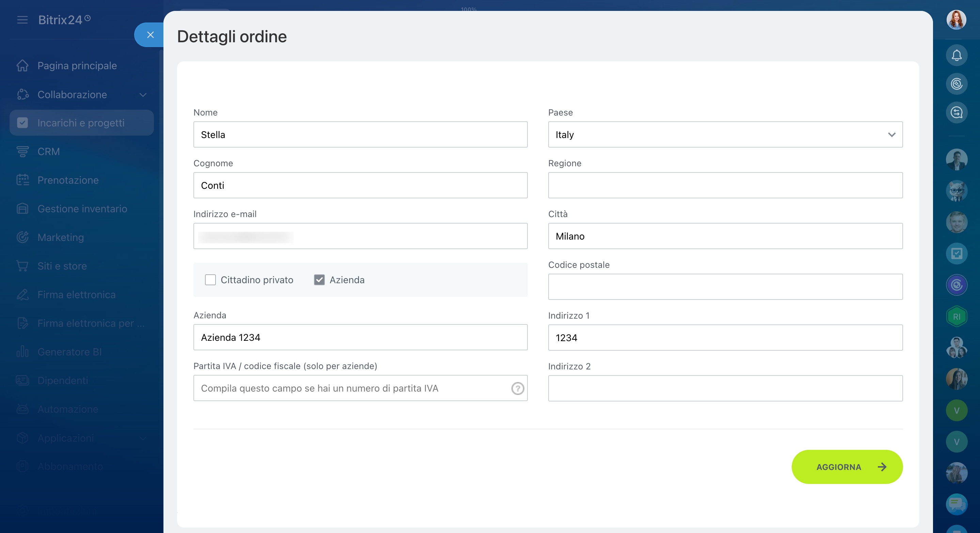Open the user profile avatar at top right
980x533 pixels.
coord(956,20)
